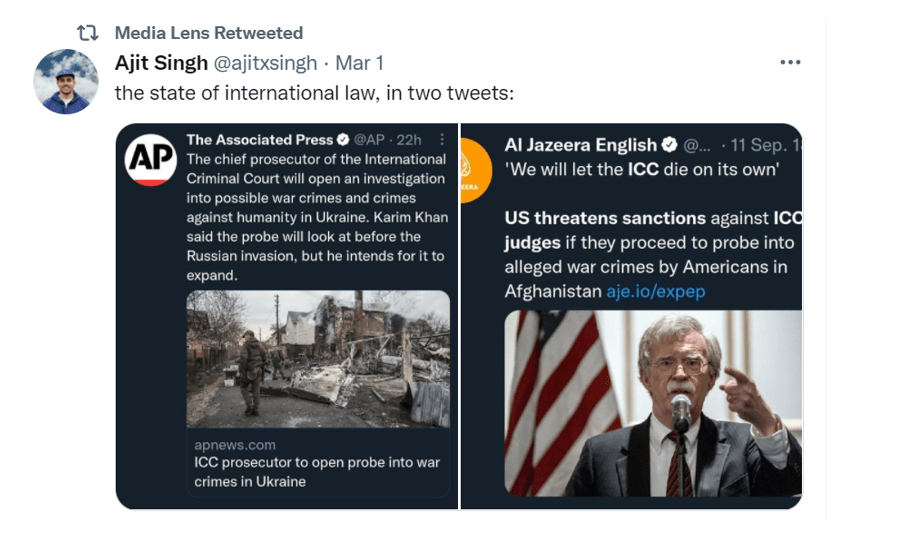The width and height of the screenshot is (898, 547).
Task: Click the Ukraine destroyed street photo
Action: pos(317,359)
